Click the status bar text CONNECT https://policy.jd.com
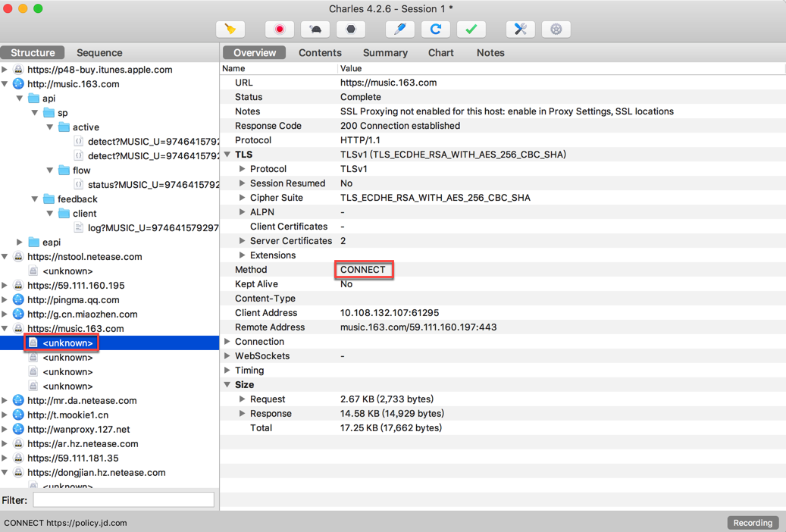The width and height of the screenshot is (786, 532). 65,522
